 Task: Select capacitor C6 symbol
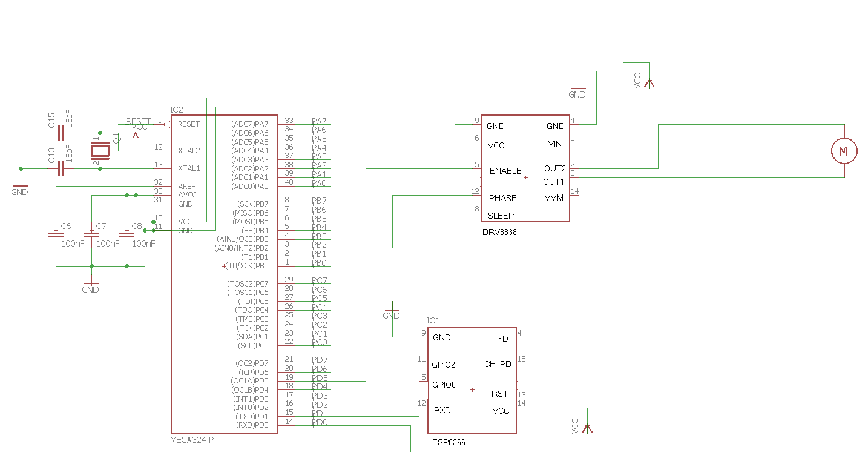pyautogui.click(x=56, y=234)
